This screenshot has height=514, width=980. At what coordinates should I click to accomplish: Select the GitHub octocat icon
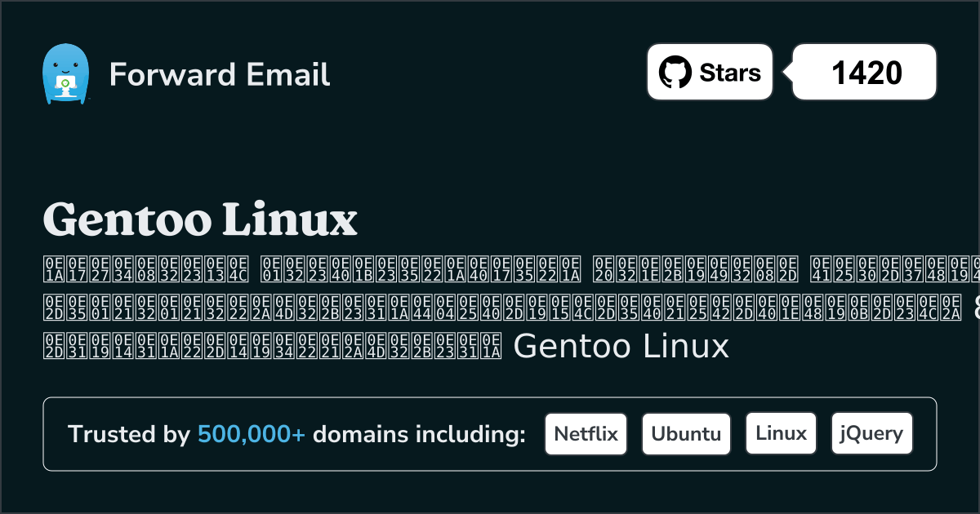(675, 72)
